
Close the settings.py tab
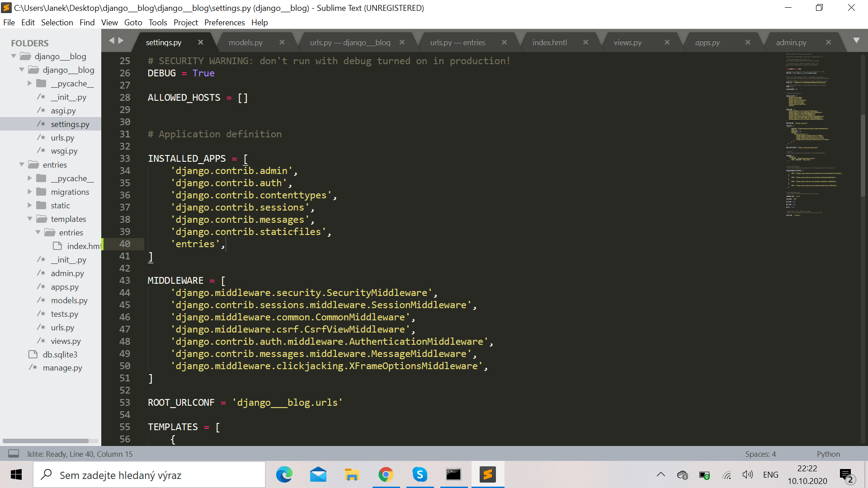tap(200, 42)
